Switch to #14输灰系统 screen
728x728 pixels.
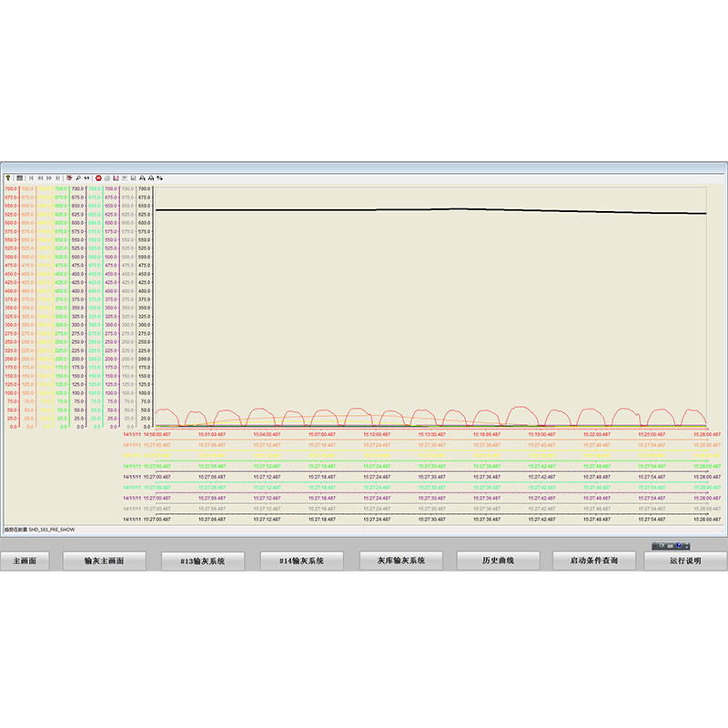click(x=299, y=561)
